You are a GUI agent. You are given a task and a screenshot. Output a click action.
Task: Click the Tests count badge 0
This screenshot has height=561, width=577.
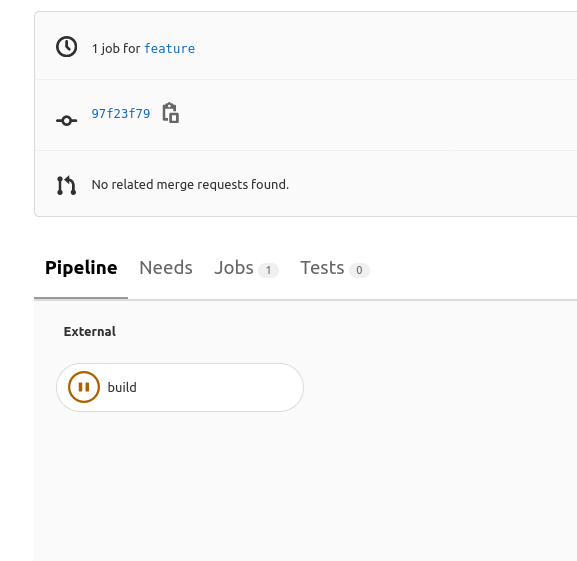point(359,270)
